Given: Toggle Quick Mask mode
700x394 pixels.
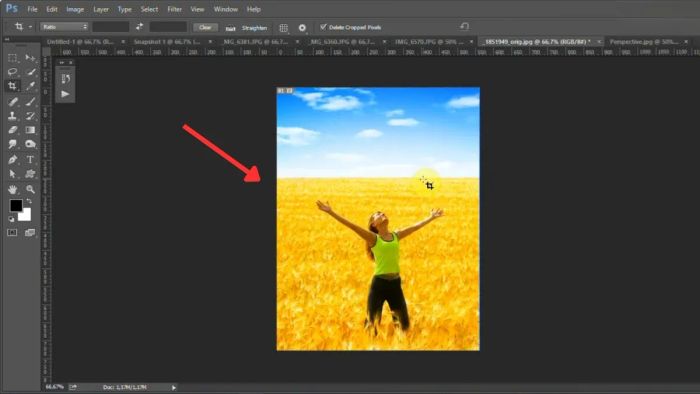Looking at the screenshot, I should (x=12, y=232).
